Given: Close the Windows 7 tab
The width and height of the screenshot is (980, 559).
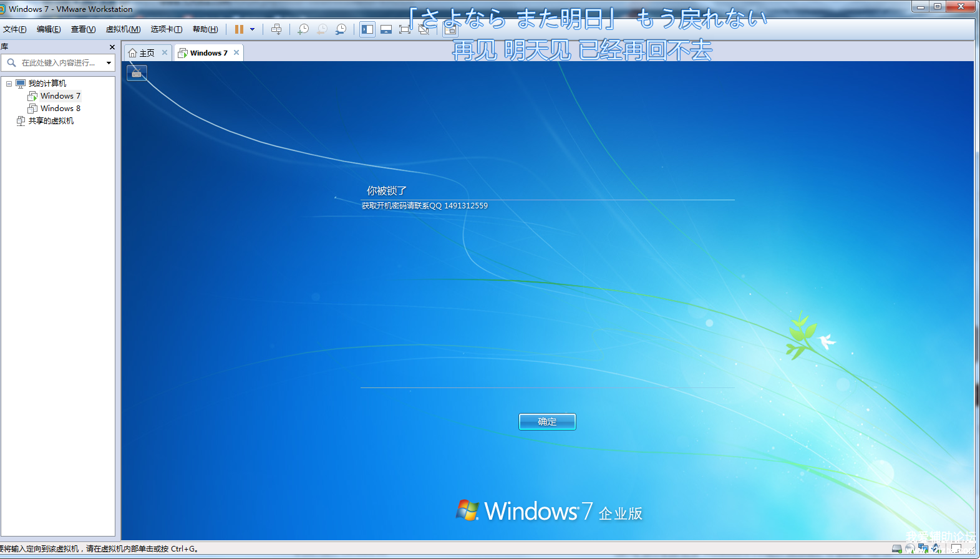Looking at the screenshot, I should (236, 52).
